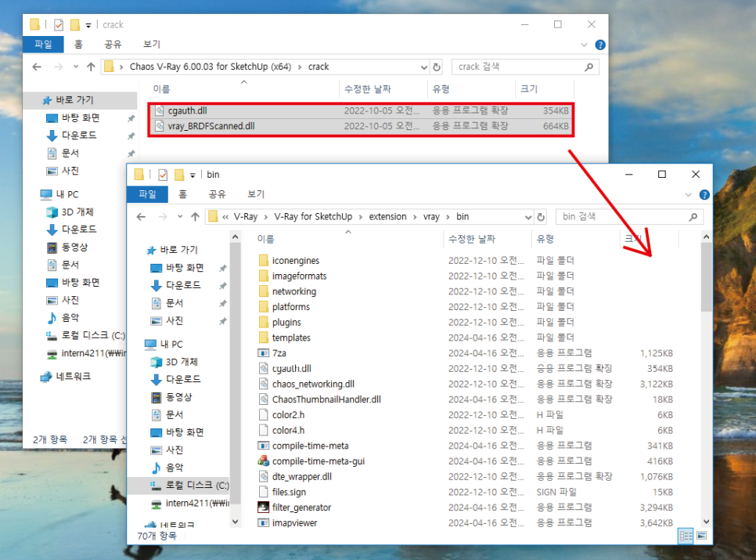Image resolution: width=756 pixels, height=560 pixels.
Task: Click the files.sign file icon
Action: 263,492
